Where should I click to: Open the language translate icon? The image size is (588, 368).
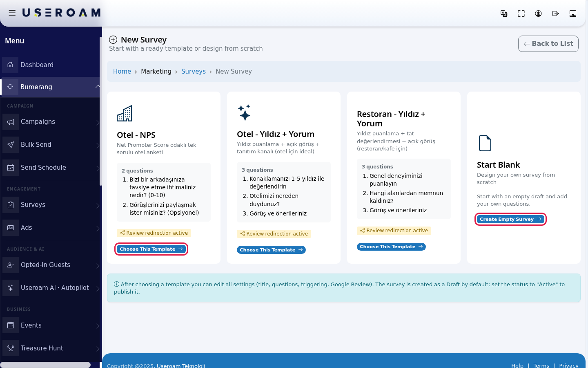tap(504, 13)
